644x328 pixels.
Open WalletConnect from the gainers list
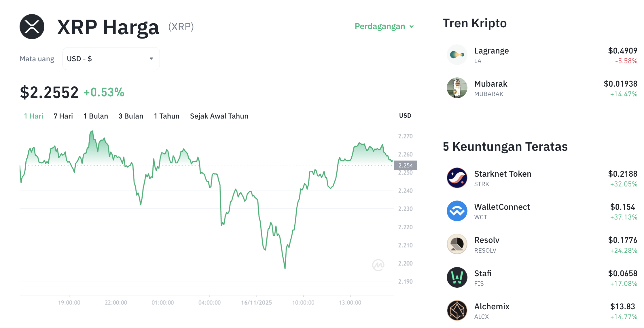pyautogui.click(x=502, y=207)
